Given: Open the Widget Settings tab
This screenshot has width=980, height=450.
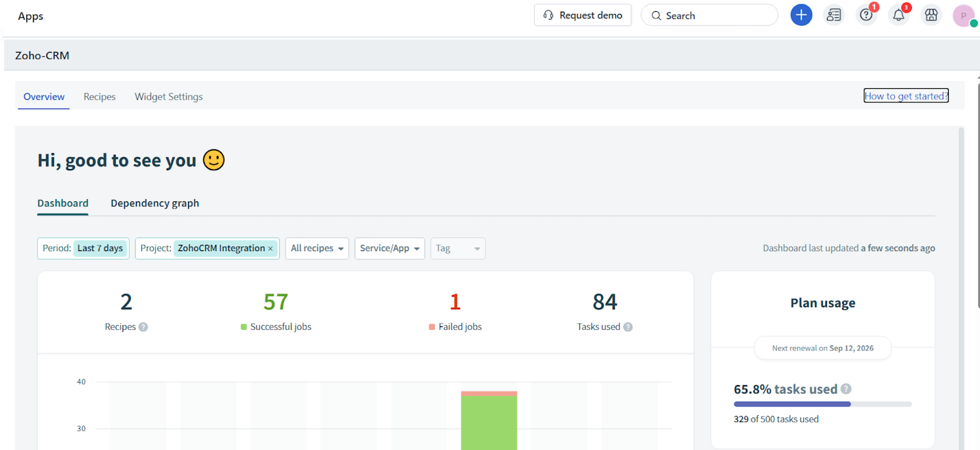Looking at the screenshot, I should point(168,97).
